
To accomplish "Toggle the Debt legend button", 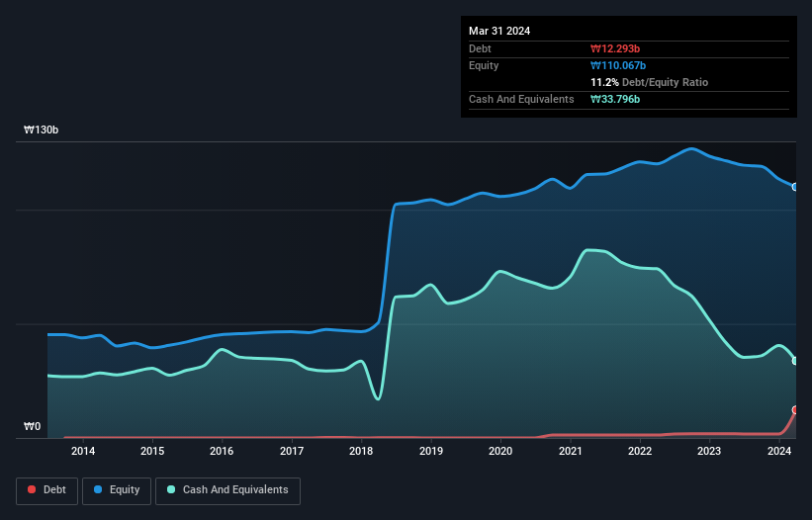I will coord(46,490).
